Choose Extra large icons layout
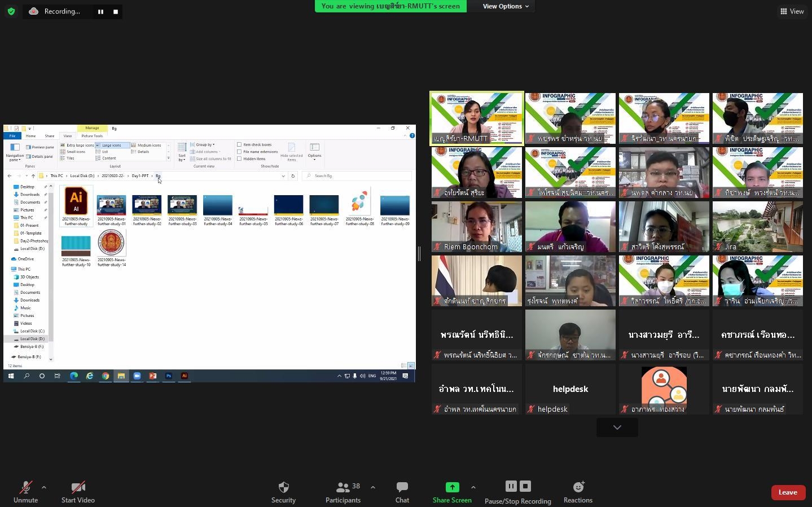 77,145
